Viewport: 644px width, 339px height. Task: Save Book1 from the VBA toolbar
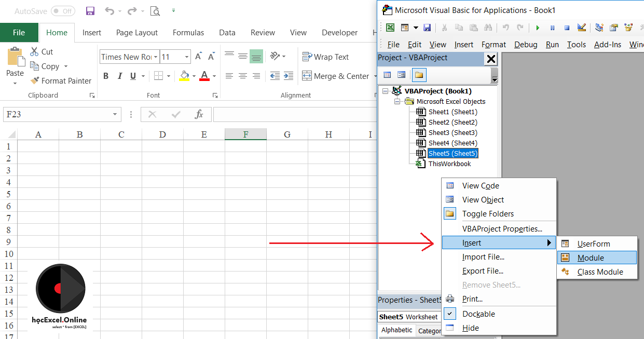point(427,28)
